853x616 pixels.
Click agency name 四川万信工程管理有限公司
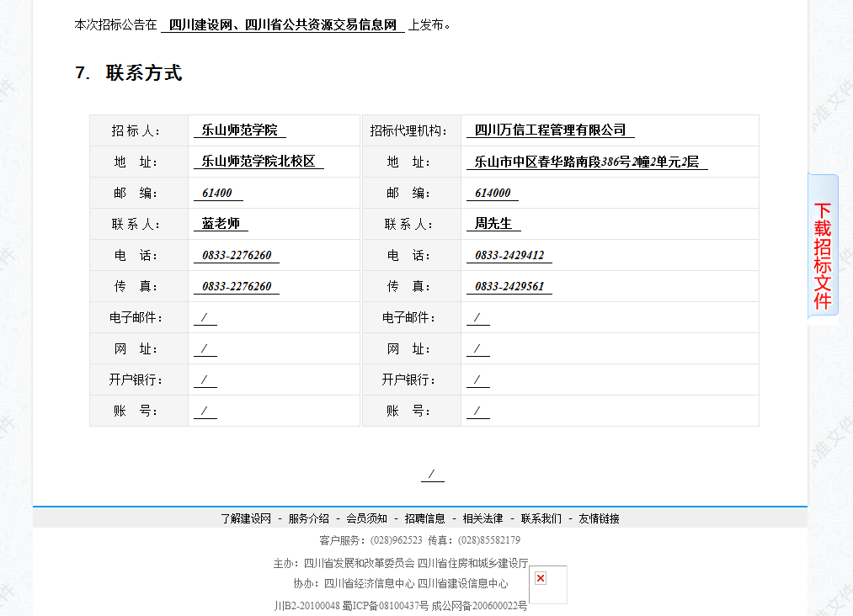pos(550,130)
